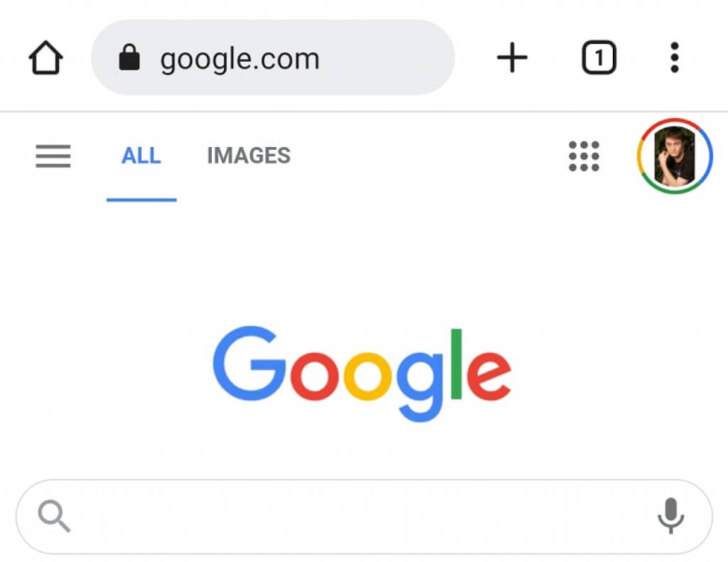This screenshot has width=728, height=562.
Task: Tap the home icon in browser toolbar
Action: click(46, 58)
